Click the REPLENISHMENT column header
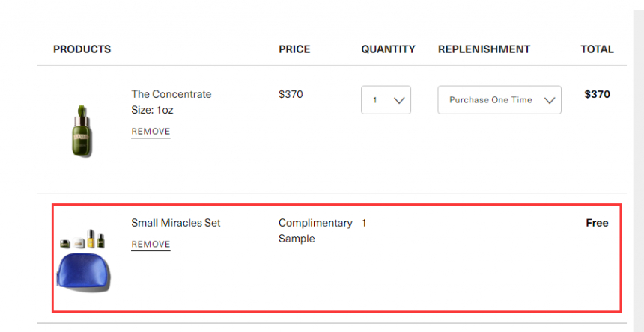The height and width of the screenshot is (332, 644). click(x=484, y=49)
